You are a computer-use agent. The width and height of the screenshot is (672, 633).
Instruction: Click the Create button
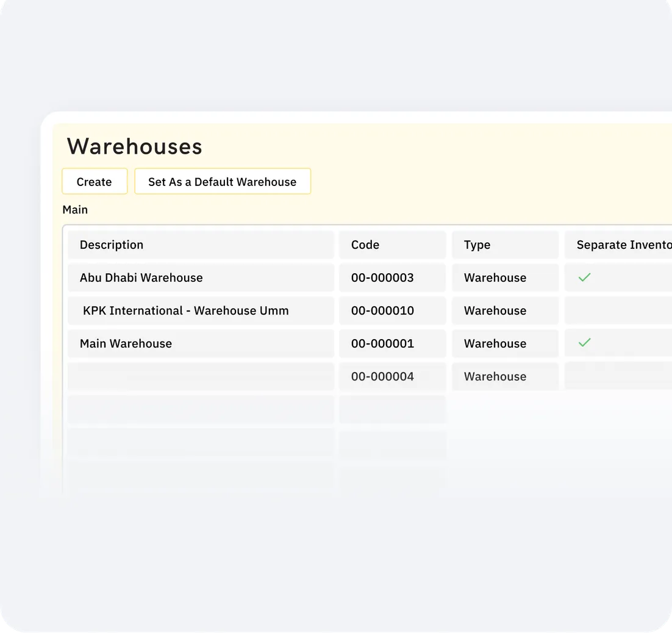[x=94, y=181]
